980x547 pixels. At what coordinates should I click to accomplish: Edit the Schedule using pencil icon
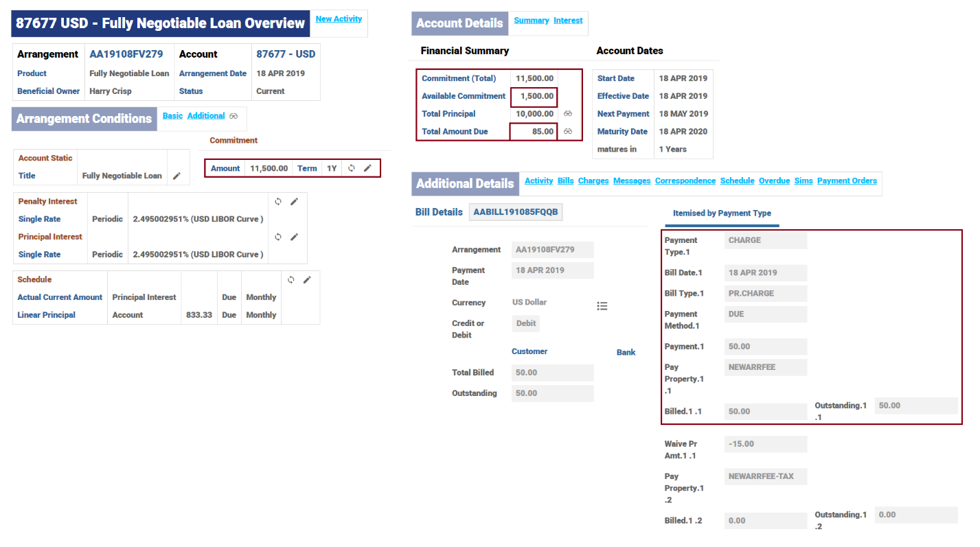click(x=307, y=280)
